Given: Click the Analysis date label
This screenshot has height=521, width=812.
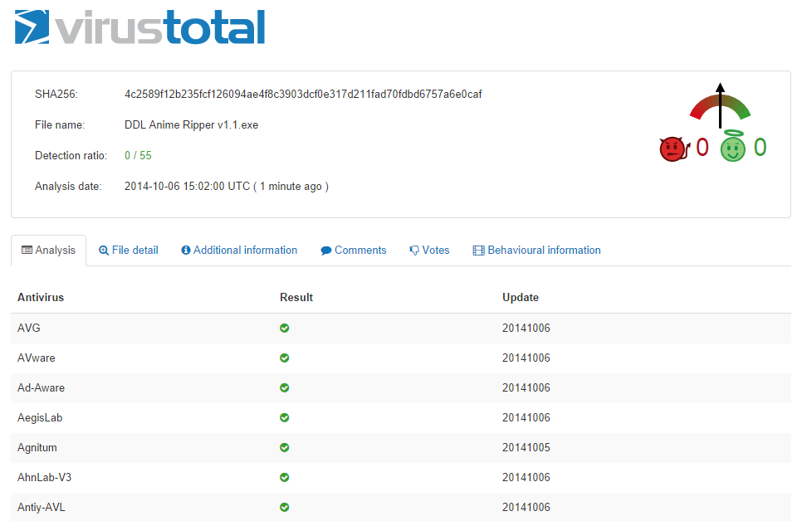Looking at the screenshot, I should tap(68, 187).
